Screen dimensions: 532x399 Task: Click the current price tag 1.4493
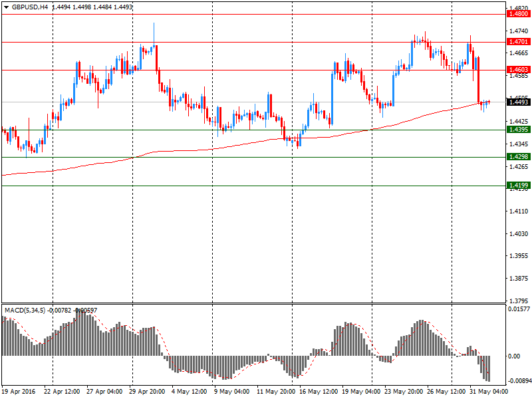519,102
